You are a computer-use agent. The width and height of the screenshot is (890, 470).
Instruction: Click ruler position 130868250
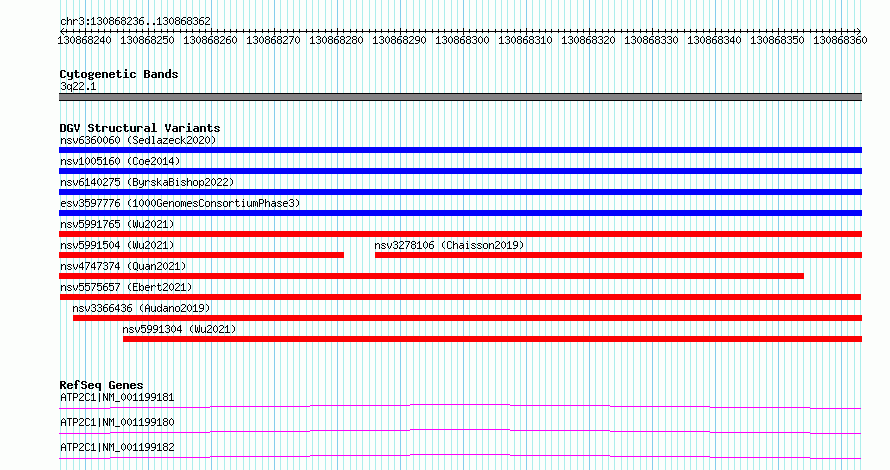(x=147, y=40)
